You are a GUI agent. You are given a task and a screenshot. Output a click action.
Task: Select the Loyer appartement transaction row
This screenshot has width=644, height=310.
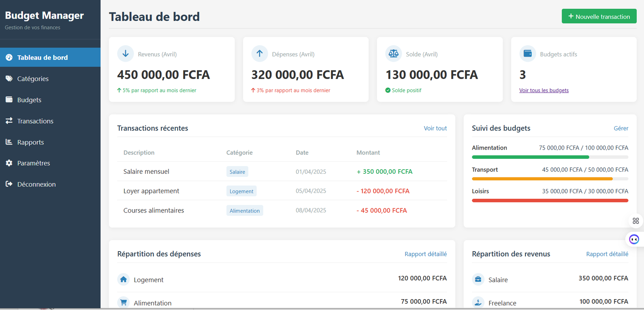pos(282,191)
